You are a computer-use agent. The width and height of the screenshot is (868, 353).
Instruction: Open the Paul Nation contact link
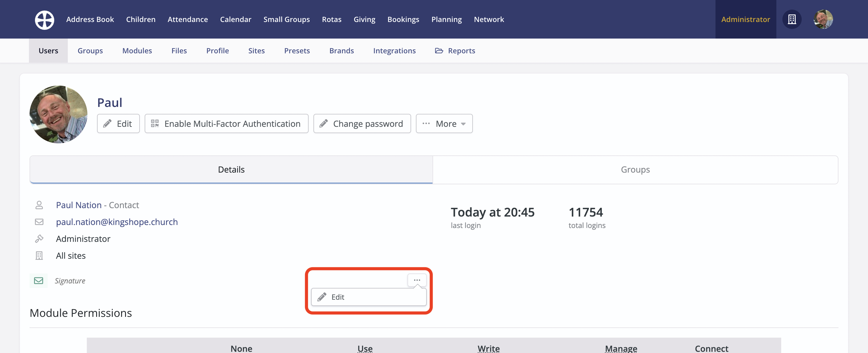pyautogui.click(x=78, y=205)
